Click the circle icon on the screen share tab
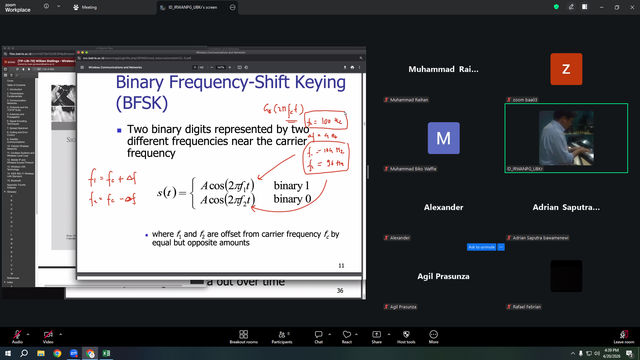640x360 pixels. [233, 7]
